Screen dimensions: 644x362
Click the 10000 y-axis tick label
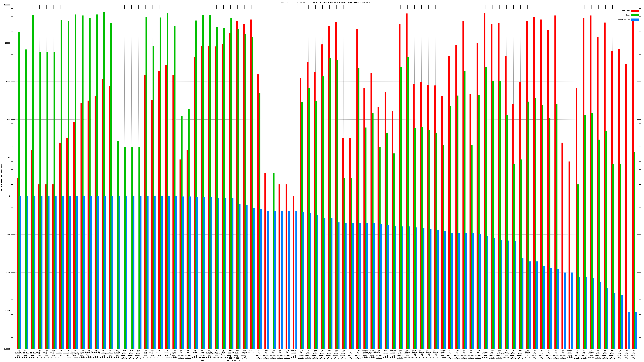tap(8, 43)
